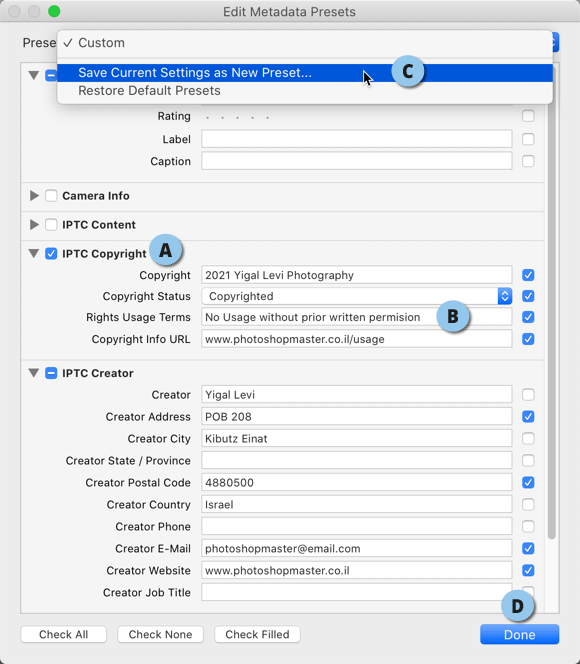Click the Copyright field with 2021 Yigal Levi

click(357, 275)
